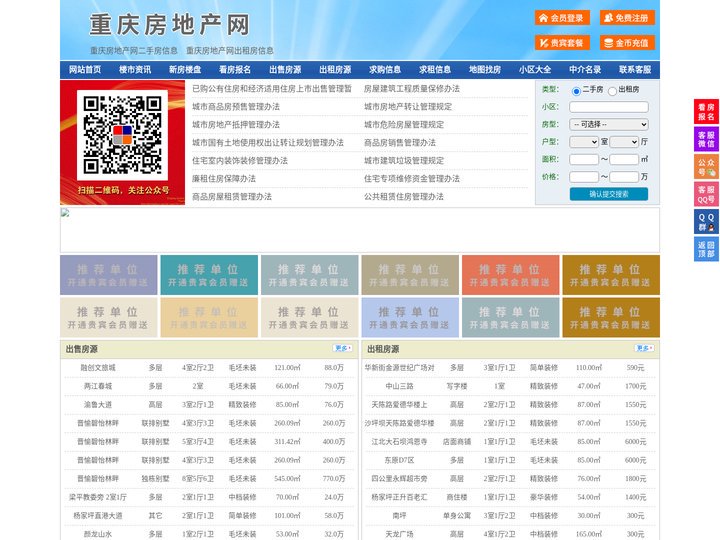
Task: Focus the minimum 价格 input field
Action: click(584, 177)
